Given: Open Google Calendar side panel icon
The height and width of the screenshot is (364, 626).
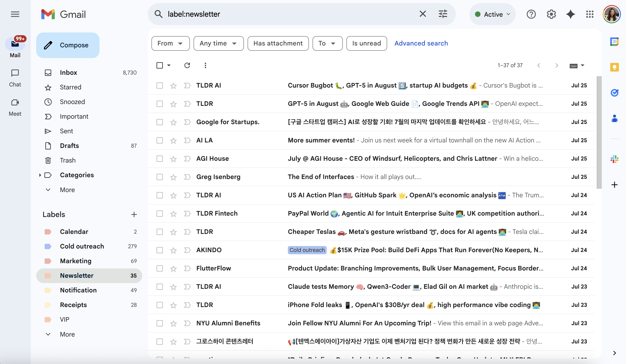Looking at the screenshot, I should tap(615, 42).
